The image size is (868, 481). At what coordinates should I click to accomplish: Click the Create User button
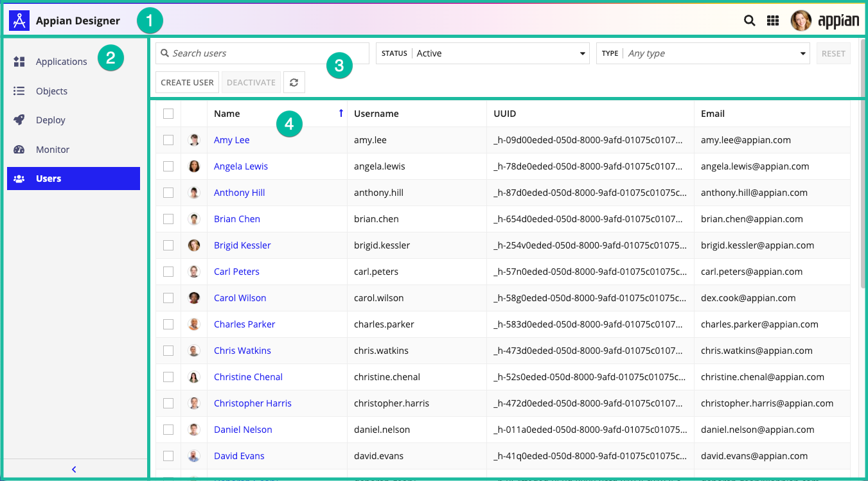(188, 82)
